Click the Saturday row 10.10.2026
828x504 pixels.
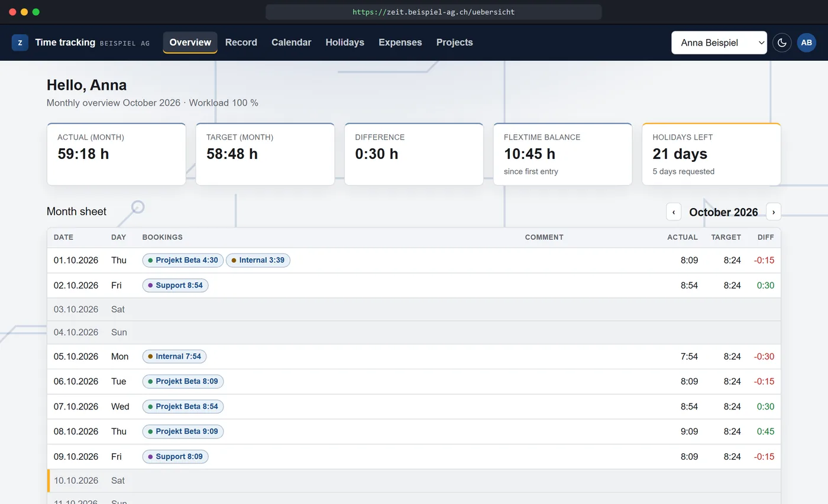point(414,481)
